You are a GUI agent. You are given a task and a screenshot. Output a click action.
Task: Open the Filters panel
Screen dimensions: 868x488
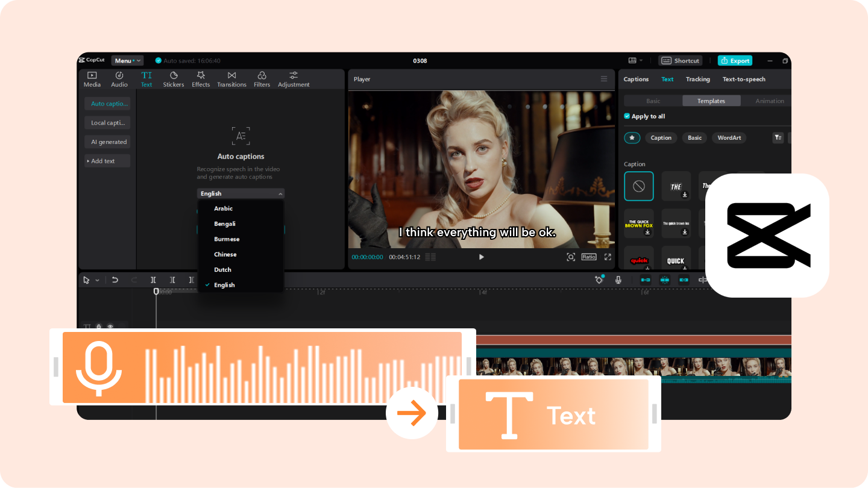coord(262,80)
